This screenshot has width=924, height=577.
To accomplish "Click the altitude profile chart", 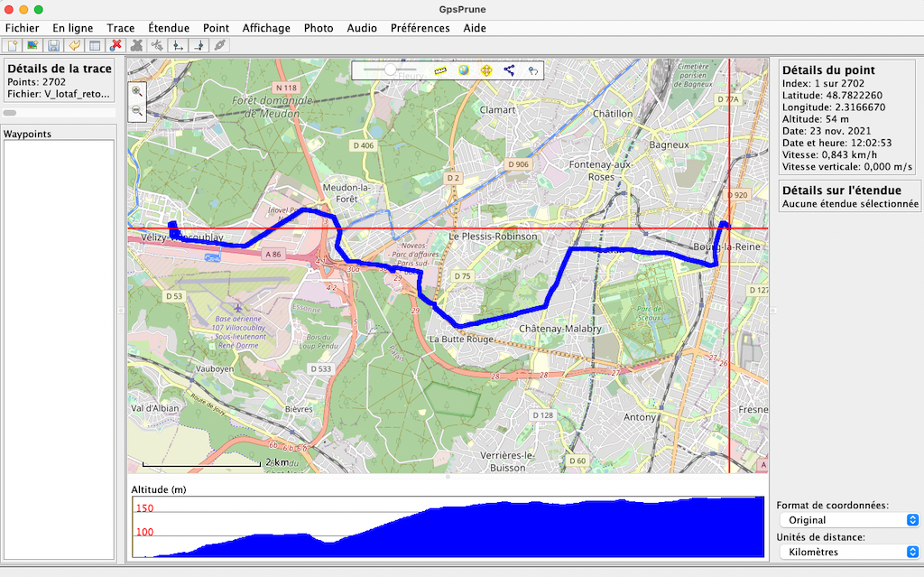I will click(448, 526).
